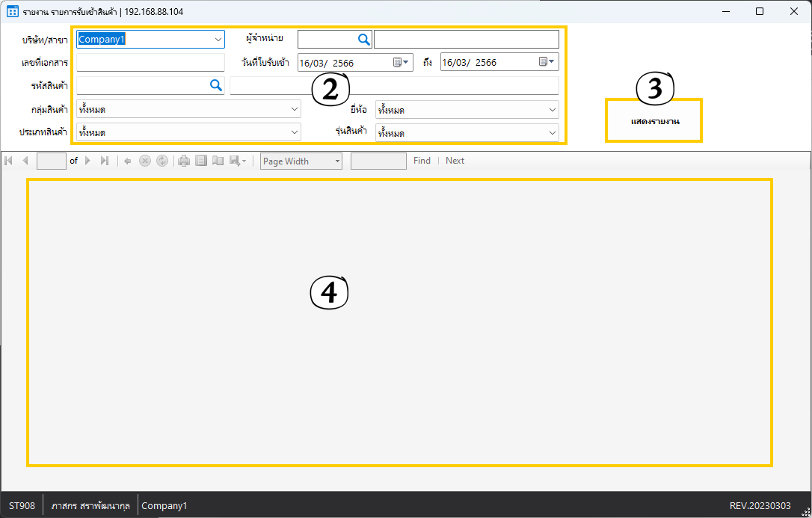Expand the Company1 branch dropdown
The width and height of the screenshot is (812, 518).
click(218, 40)
